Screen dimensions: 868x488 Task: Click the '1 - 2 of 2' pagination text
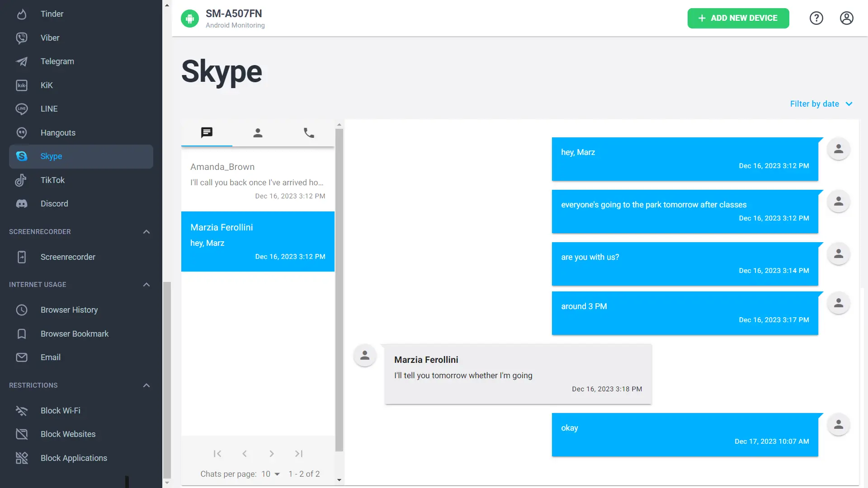coord(304,474)
